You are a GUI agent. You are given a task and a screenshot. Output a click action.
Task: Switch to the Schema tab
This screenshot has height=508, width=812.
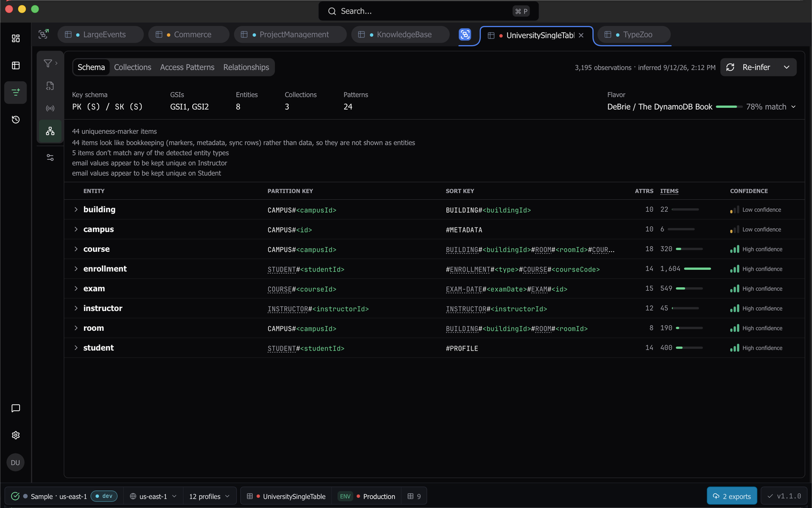[x=91, y=67]
